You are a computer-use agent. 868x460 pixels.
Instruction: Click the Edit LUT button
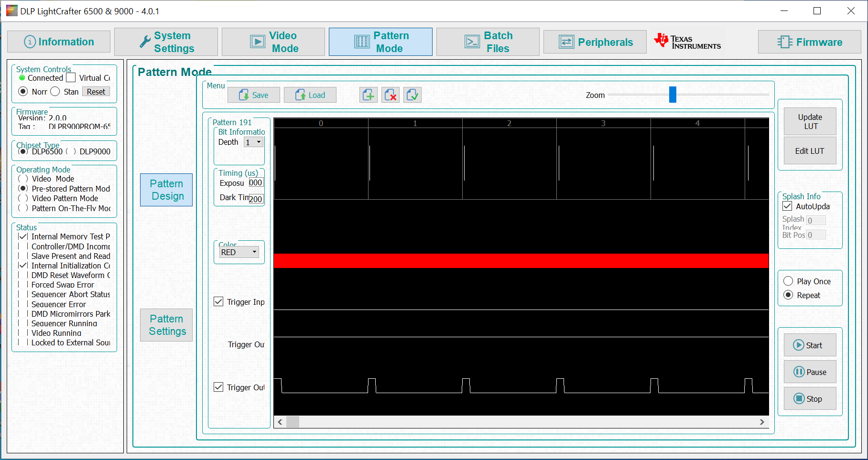tap(810, 151)
